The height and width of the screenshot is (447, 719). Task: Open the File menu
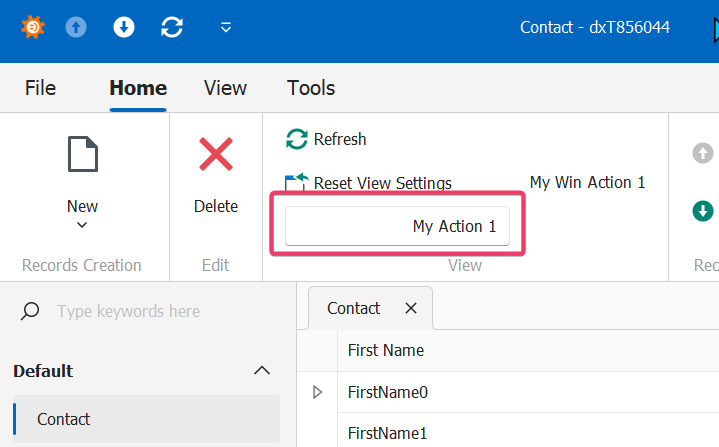(x=40, y=88)
